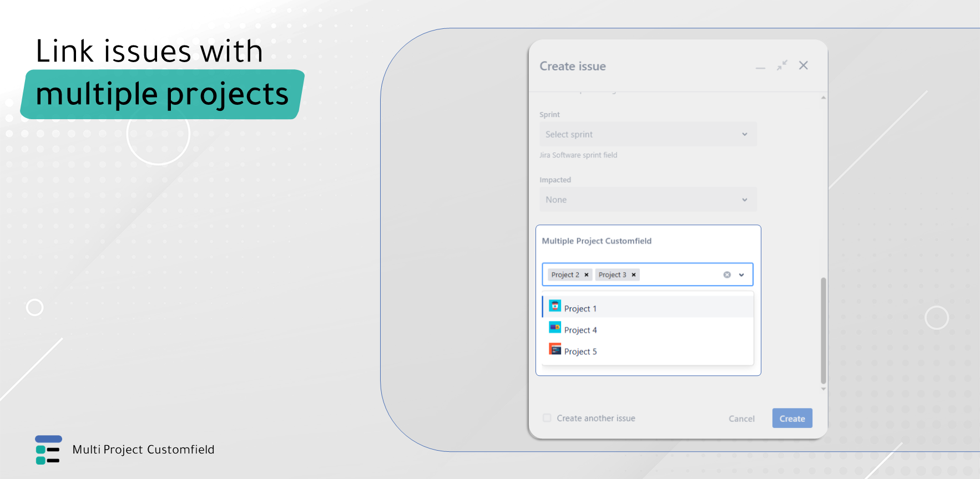This screenshot has height=479, width=980.
Task: Close the Create issue dialog
Action: [803, 65]
